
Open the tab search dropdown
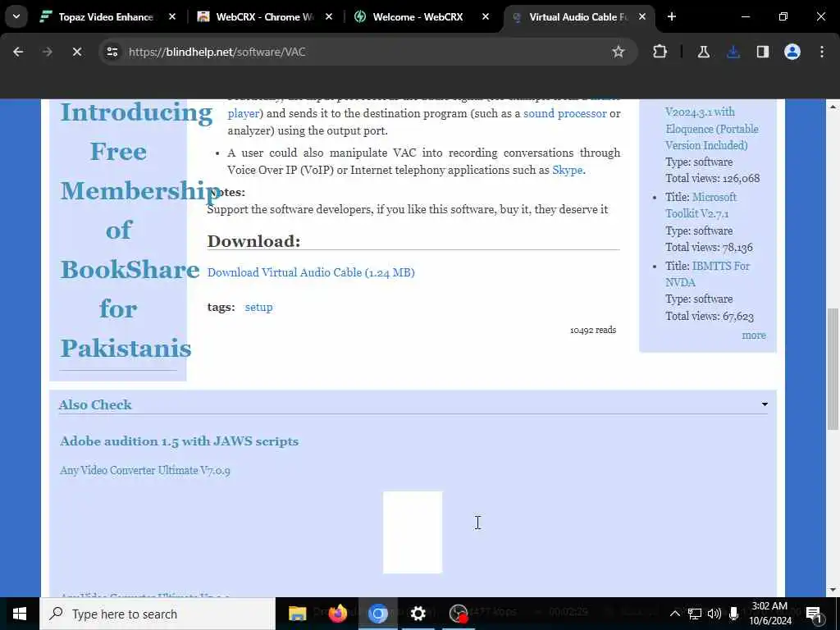(x=16, y=16)
